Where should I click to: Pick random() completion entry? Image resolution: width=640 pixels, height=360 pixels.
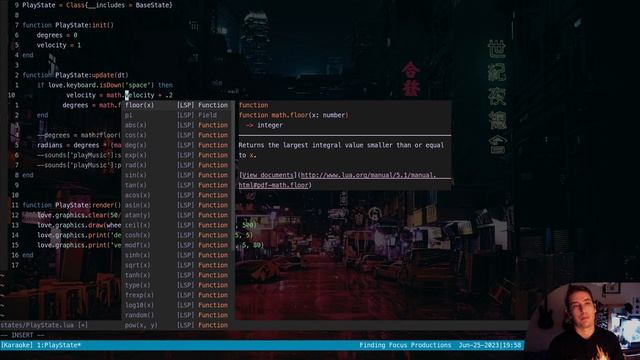[x=178, y=315]
